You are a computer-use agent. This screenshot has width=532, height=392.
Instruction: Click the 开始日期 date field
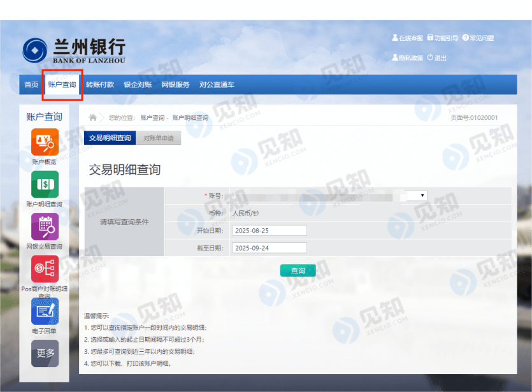(269, 230)
